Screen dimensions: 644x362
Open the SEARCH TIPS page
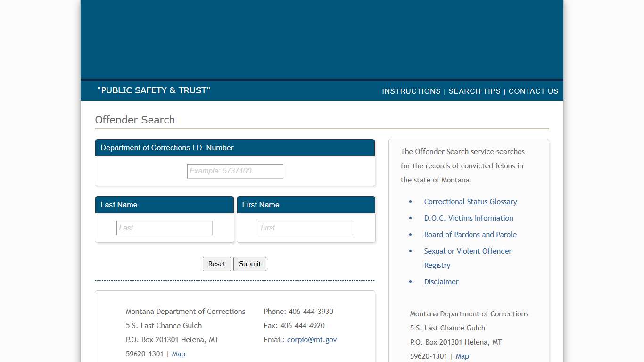pos(474,91)
